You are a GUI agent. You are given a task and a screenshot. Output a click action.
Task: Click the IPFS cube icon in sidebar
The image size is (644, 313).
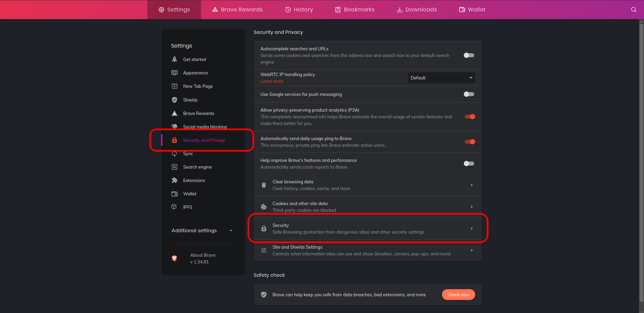[174, 207]
